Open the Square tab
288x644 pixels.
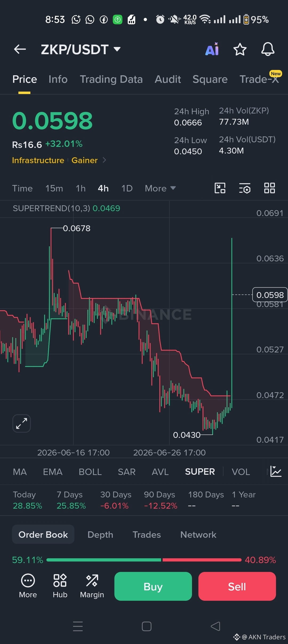tap(210, 79)
